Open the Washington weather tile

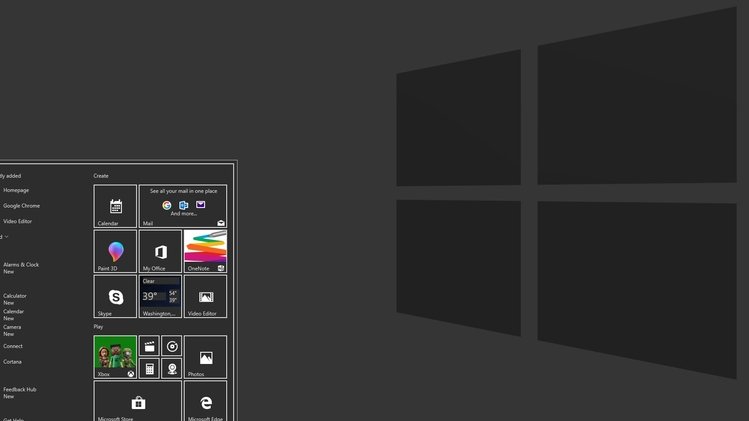(160, 296)
